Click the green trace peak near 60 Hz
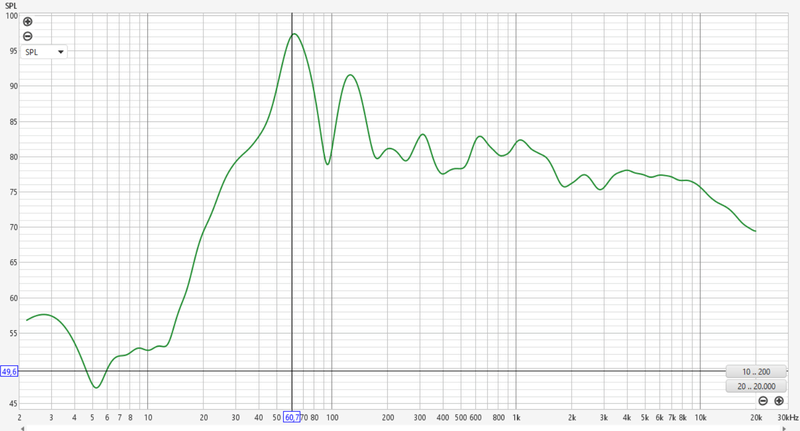Viewport: 800px width, 431px height. click(294, 34)
